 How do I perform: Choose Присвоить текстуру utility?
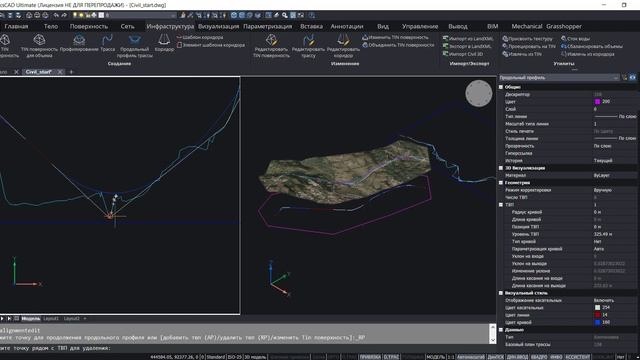click(x=527, y=39)
